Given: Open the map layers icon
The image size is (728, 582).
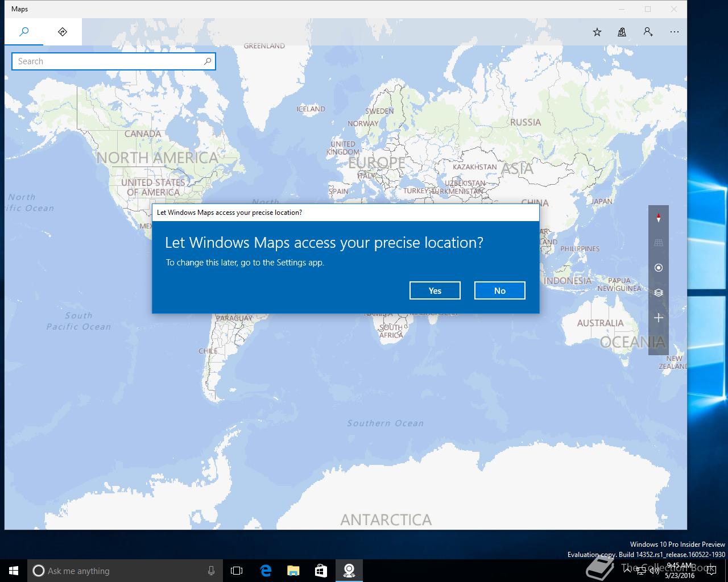Looking at the screenshot, I should click(x=659, y=293).
